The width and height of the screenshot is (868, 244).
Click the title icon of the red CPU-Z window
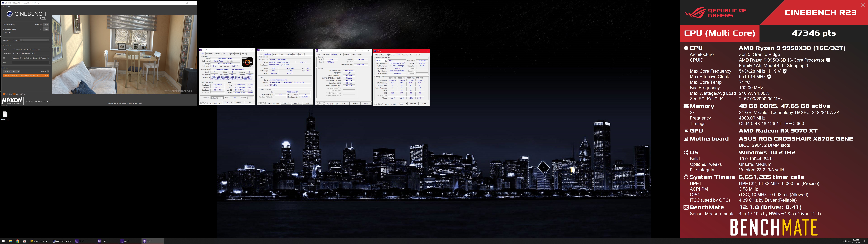click(375, 51)
